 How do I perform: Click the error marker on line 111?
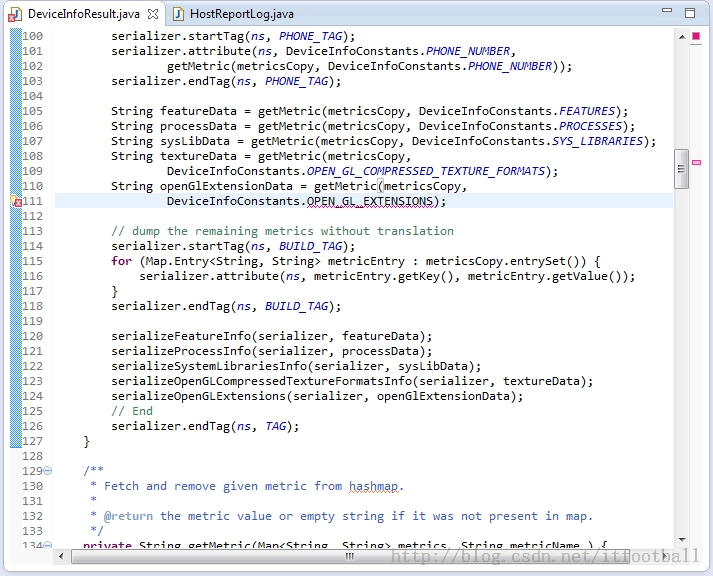pyautogui.click(x=16, y=201)
